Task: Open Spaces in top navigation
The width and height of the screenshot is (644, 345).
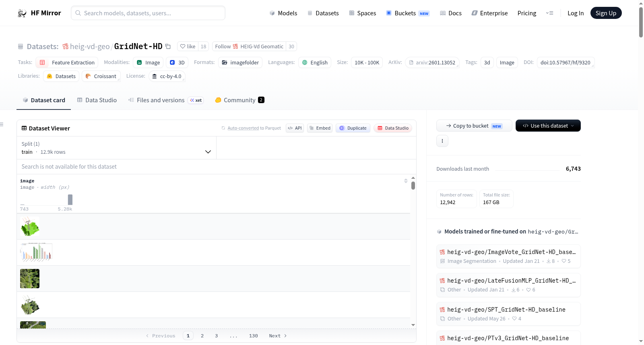Action: pos(363,13)
